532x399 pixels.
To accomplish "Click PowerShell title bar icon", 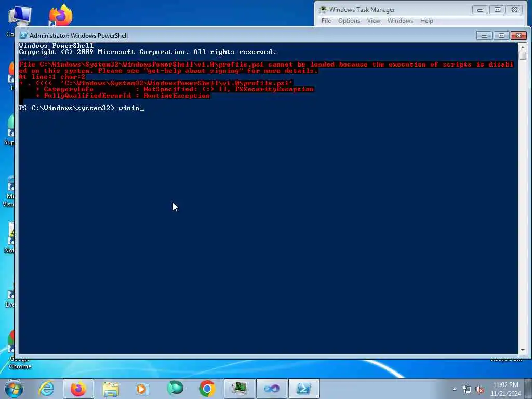I will [23, 36].
